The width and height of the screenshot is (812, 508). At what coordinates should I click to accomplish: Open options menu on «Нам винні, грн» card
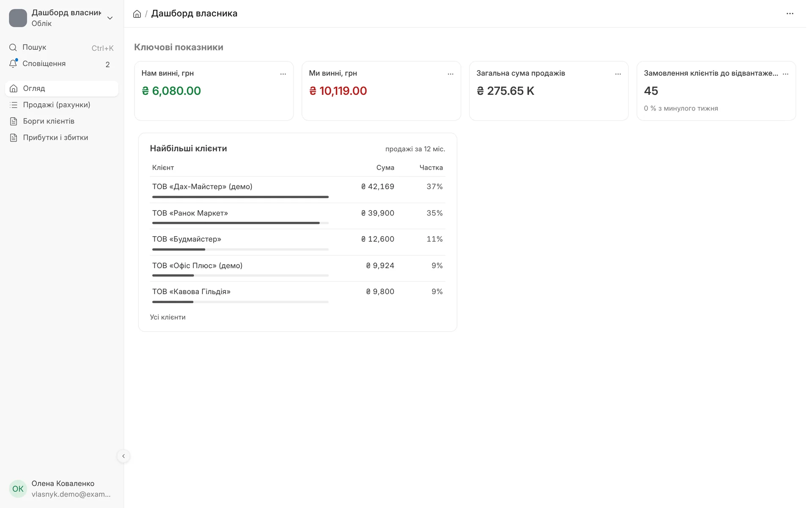click(x=283, y=74)
